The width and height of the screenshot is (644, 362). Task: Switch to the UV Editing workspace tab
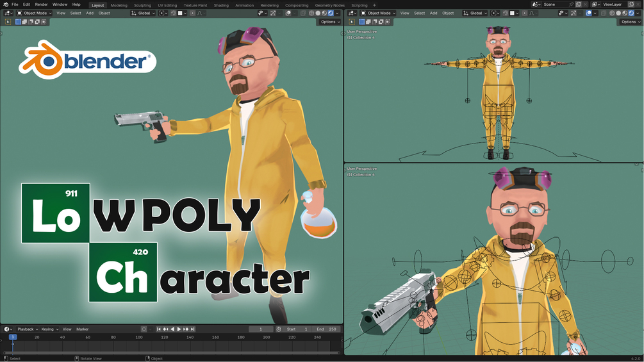167,5
